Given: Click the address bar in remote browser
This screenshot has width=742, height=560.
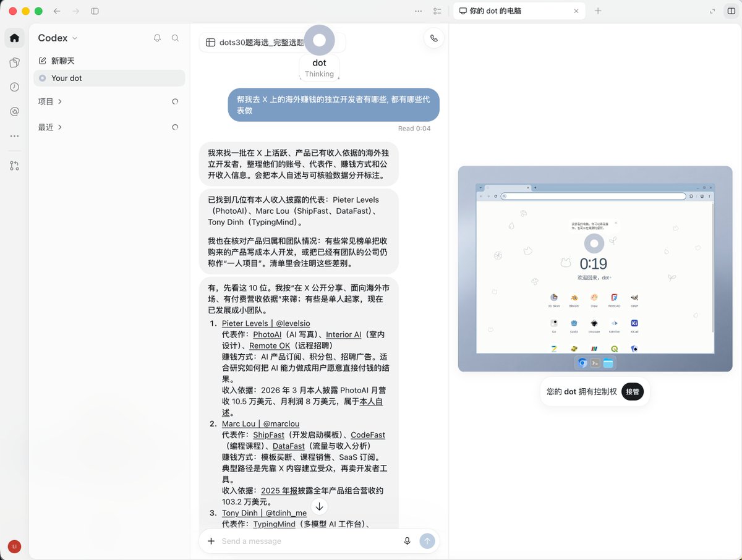Looking at the screenshot, I should (x=594, y=196).
